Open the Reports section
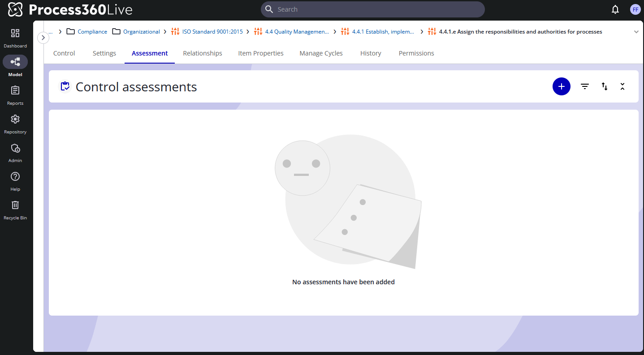This screenshot has height=355, width=644. 15,91
